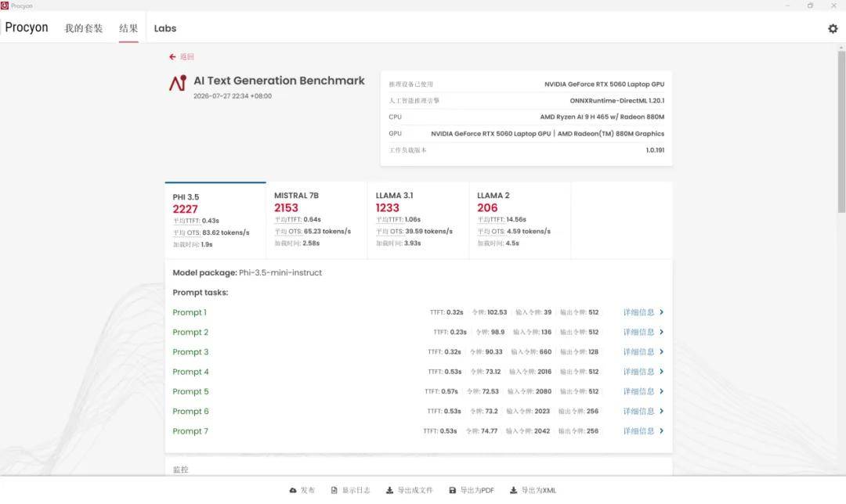The image size is (846, 504).
Task: Select the MISTRAL 7B score tab
Action: coord(316,221)
